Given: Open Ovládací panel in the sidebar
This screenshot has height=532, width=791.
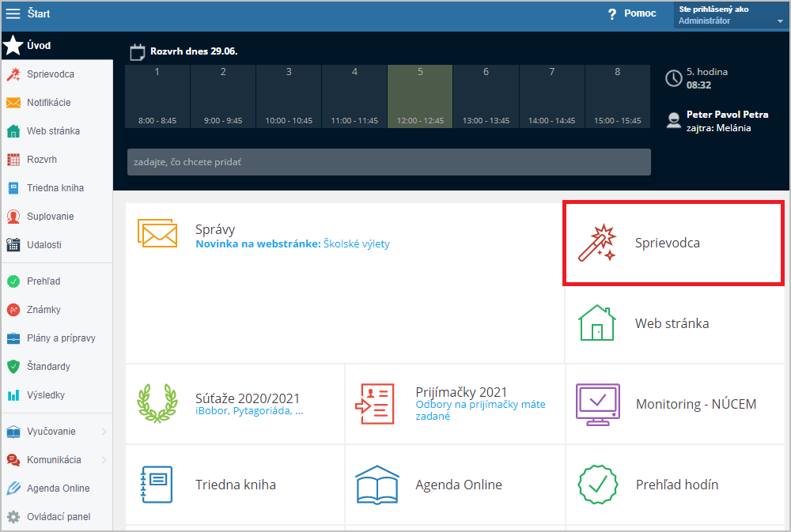Looking at the screenshot, I should [x=58, y=517].
